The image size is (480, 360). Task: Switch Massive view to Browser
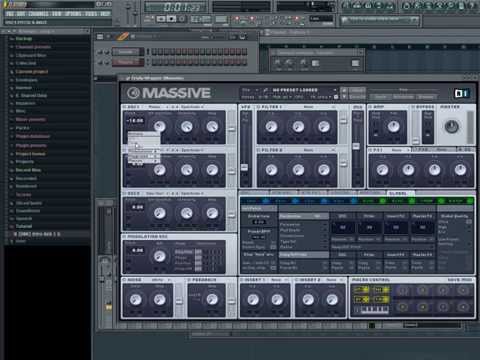426,97
